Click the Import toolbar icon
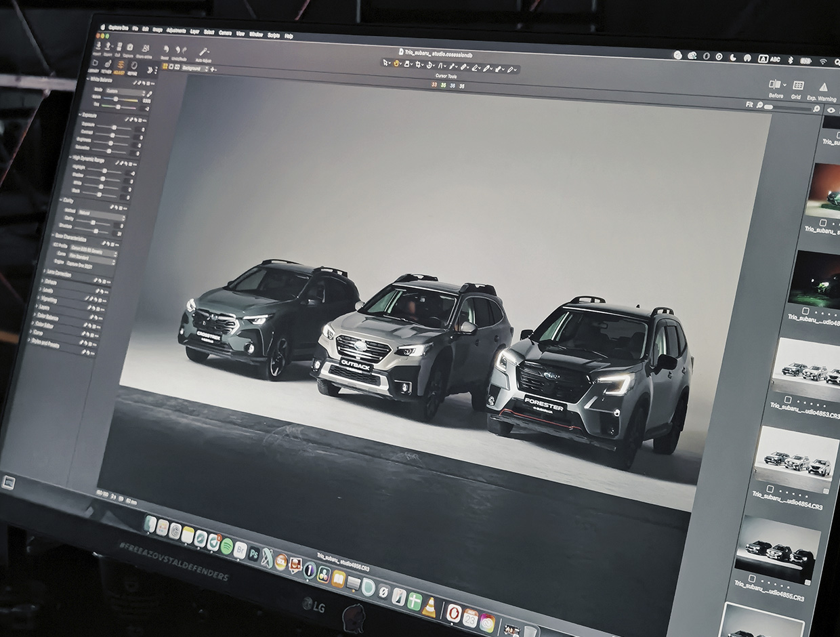The width and height of the screenshot is (840, 637). coord(98,46)
